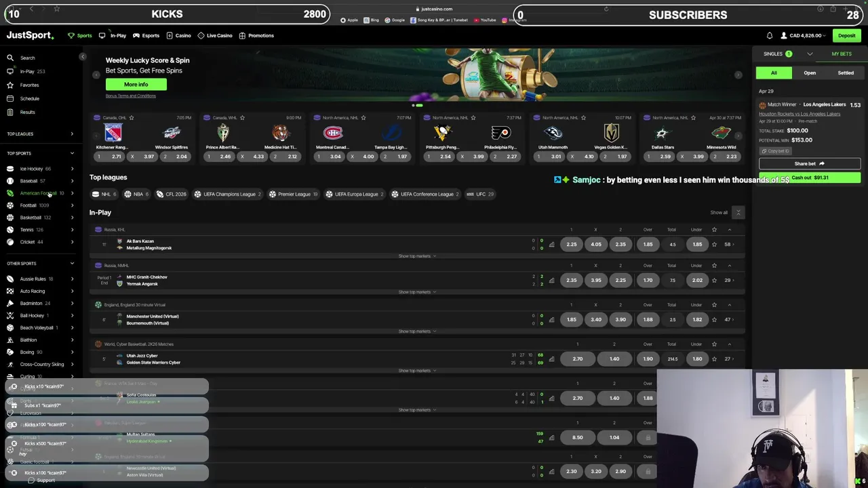
Task: Select Cricket sport icon
Action: point(10,242)
